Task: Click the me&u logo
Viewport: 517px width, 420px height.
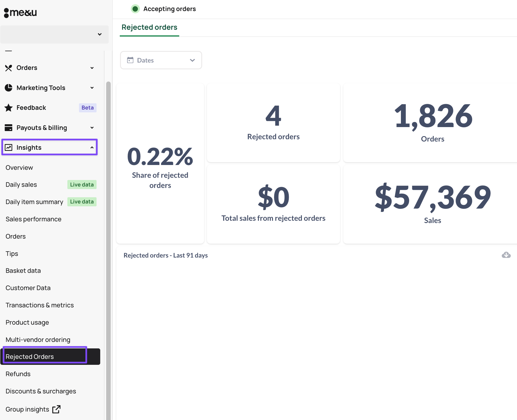Action: (x=20, y=12)
